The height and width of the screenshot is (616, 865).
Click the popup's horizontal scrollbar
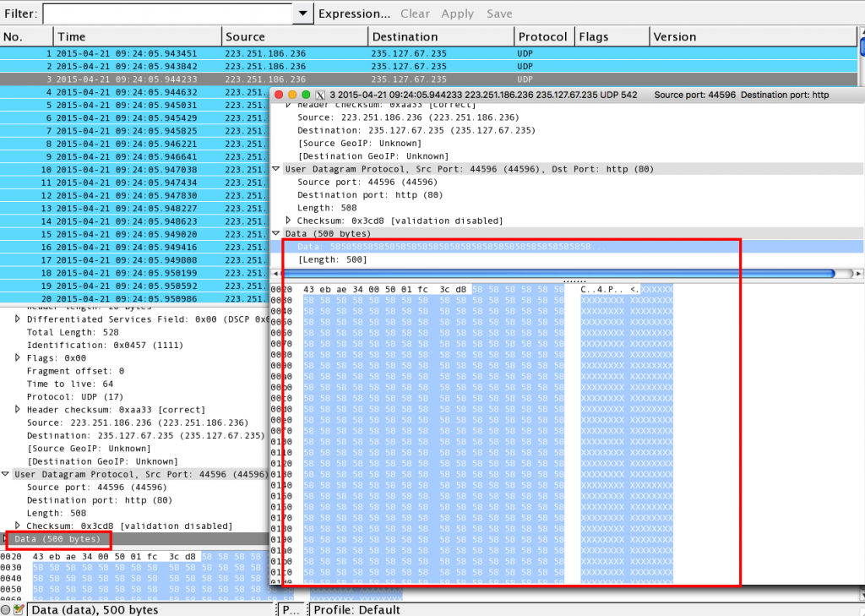[x=558, y=274]
